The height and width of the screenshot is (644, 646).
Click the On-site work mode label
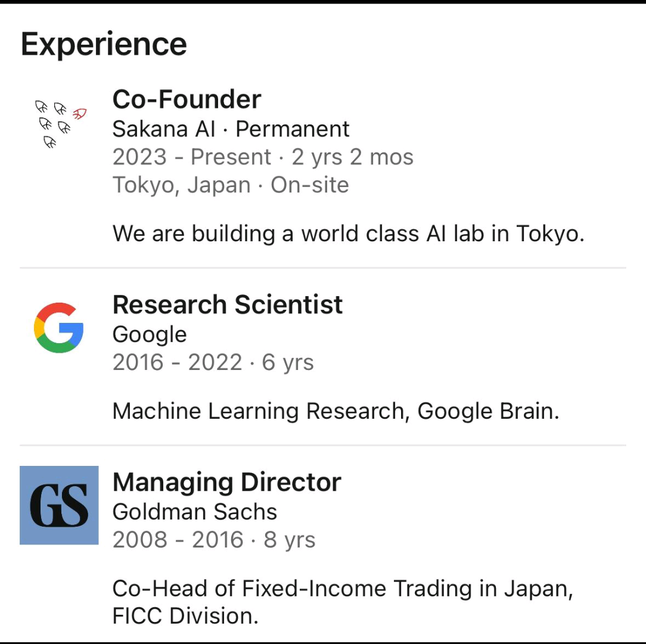[310, 185]
